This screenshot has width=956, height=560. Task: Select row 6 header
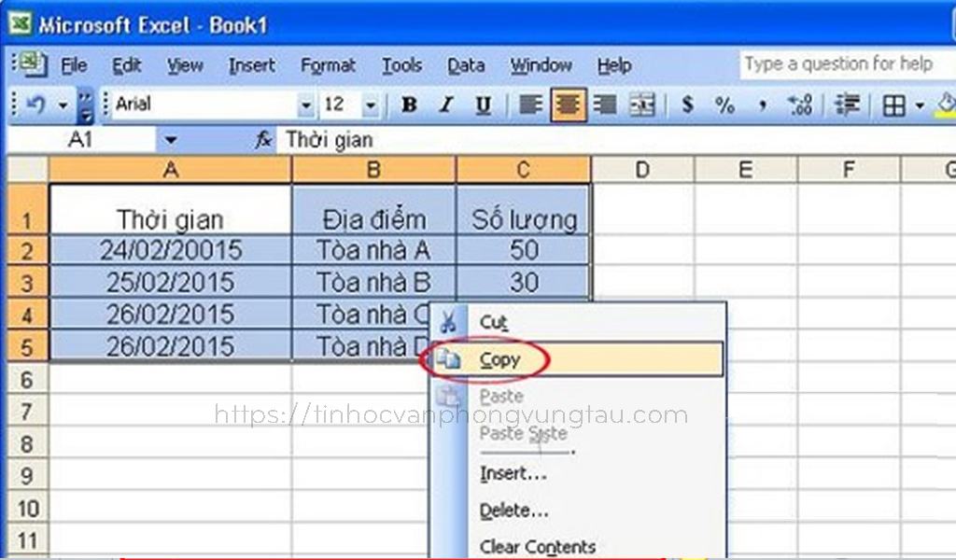pyautogui.click(x=27, y=379)
